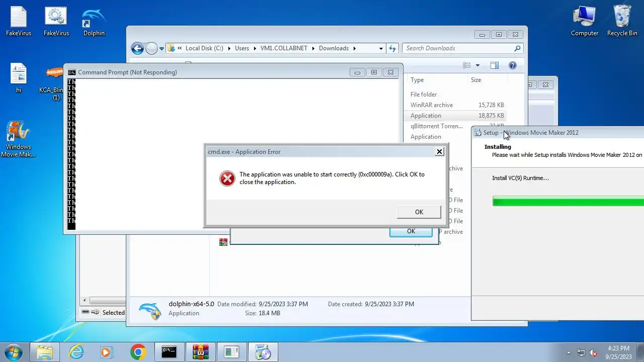Select the Windows Movie Maker desktop icon

pos(18,139)
